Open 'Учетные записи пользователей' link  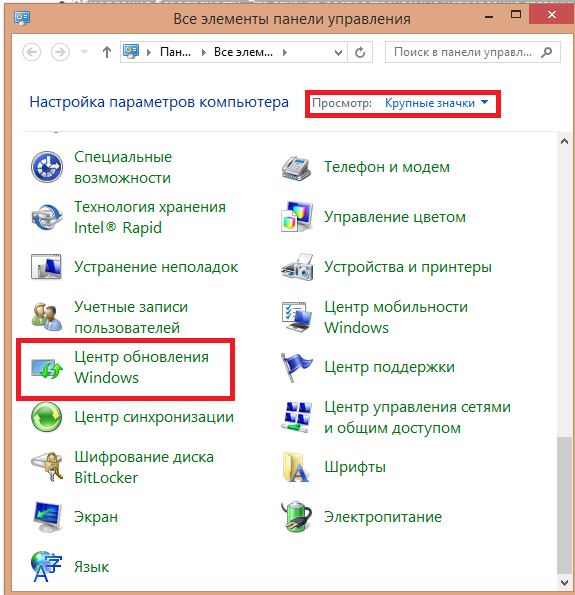click(x=131, y=317)
